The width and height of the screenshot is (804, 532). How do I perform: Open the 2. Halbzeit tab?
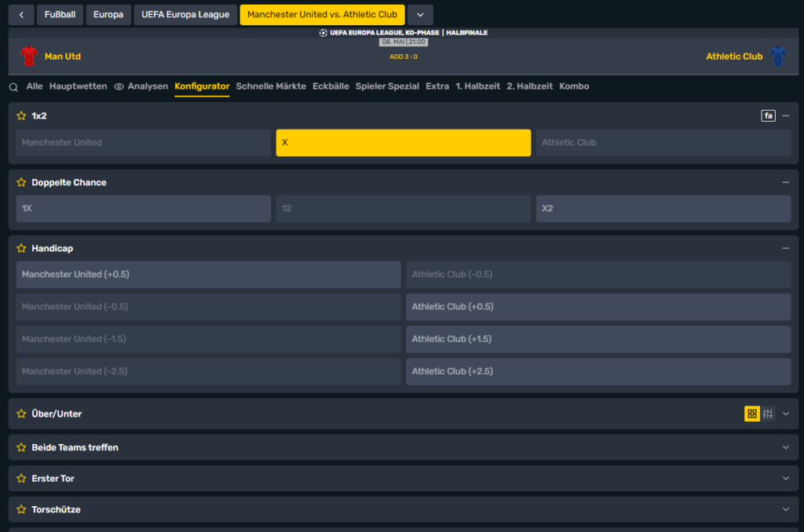[x=530, y=86]
